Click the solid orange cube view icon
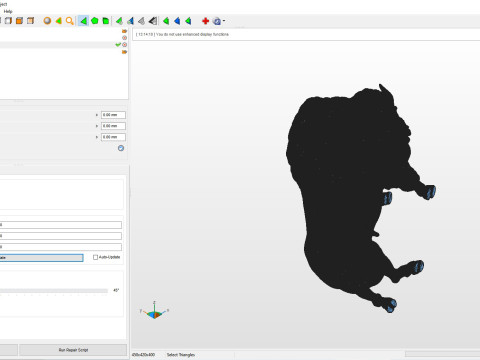This screenshot has height=360, width=480. [x=19, y=21]
